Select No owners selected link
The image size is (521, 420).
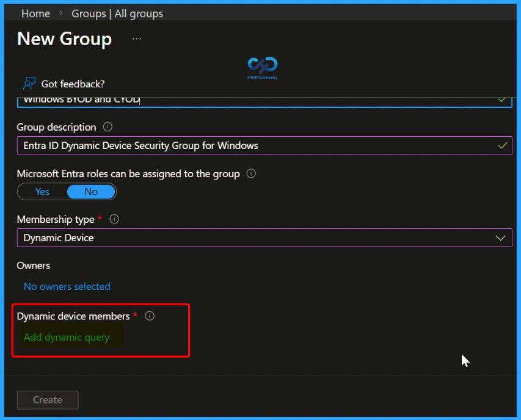pos(67,286)
